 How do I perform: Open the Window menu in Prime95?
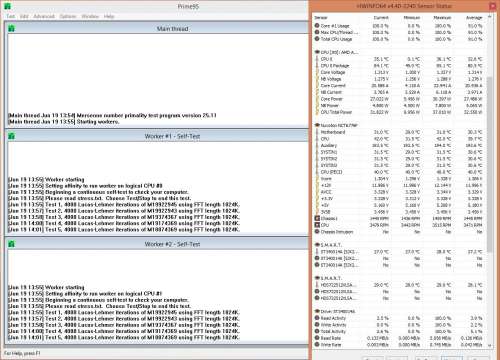click(90, 16)
